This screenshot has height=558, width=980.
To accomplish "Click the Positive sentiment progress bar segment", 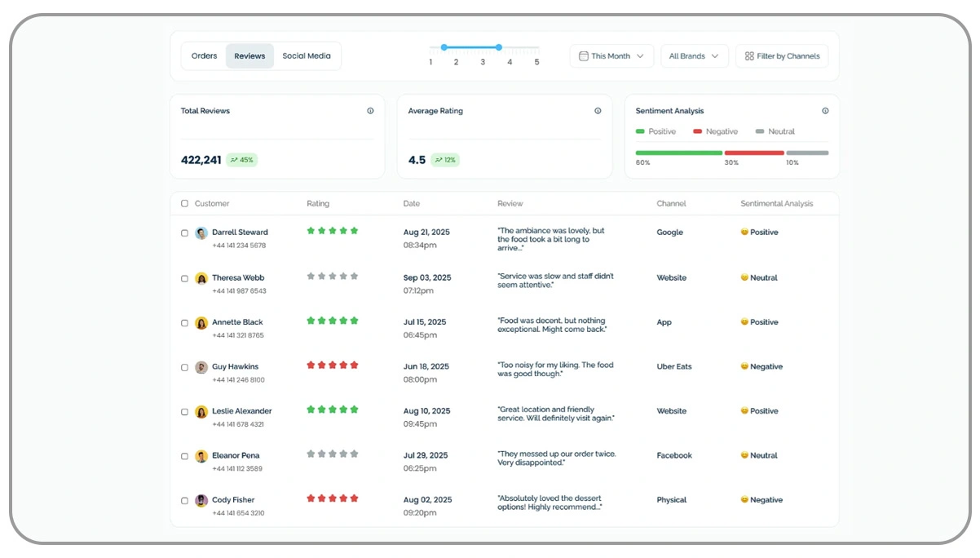I will click(x=678, y=153).
